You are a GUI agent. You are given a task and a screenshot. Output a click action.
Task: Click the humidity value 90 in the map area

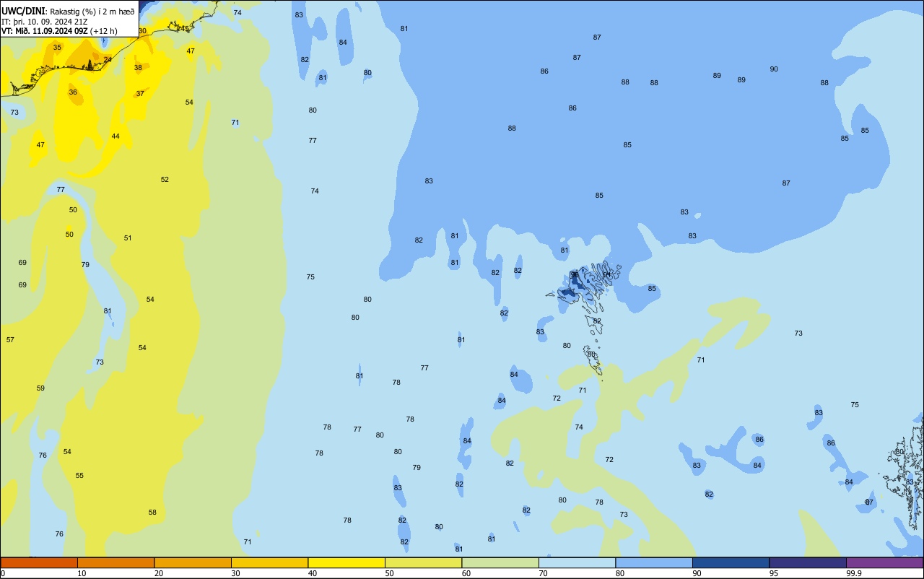pyautogui.click(x=774, y=69)
